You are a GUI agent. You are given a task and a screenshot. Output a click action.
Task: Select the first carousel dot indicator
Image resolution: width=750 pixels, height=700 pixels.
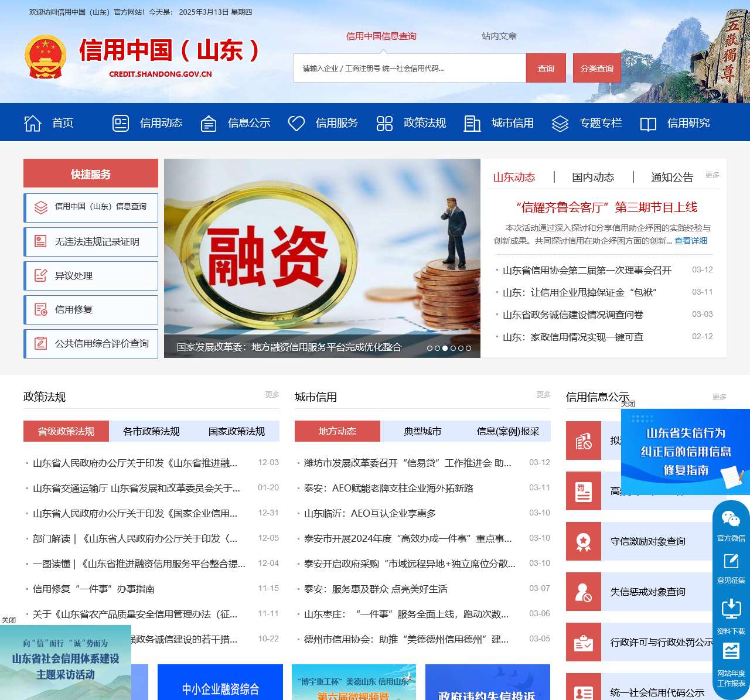coord(429,348)
